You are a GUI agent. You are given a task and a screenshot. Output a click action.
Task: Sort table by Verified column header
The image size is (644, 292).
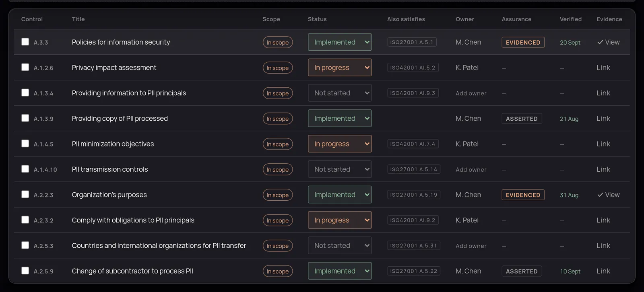[570, 19]
